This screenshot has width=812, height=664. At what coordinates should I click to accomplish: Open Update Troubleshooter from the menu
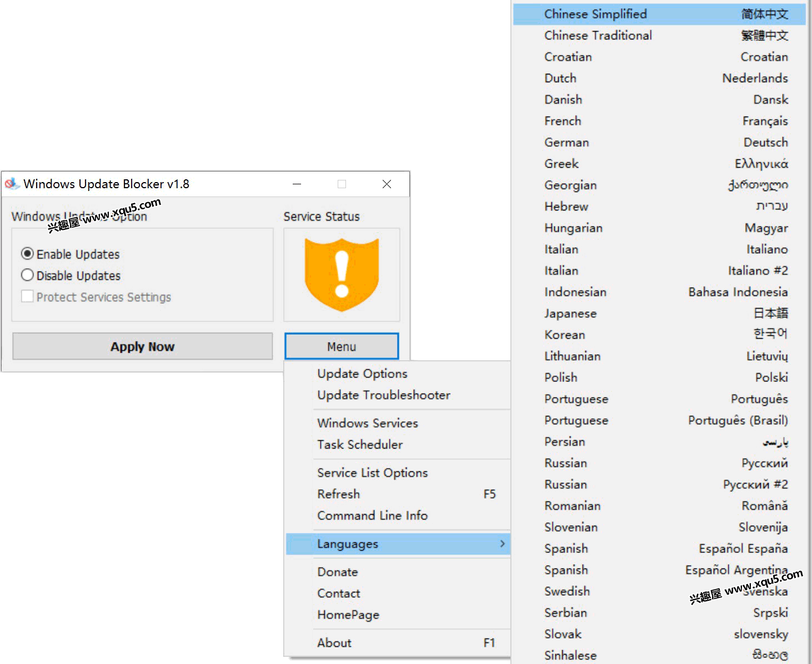click(398, 395)
